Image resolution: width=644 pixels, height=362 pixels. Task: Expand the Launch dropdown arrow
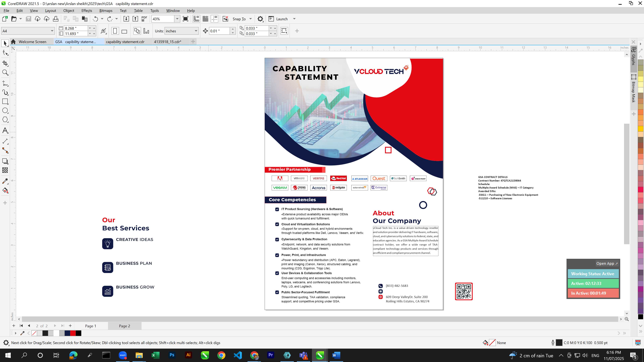(294, 19)
